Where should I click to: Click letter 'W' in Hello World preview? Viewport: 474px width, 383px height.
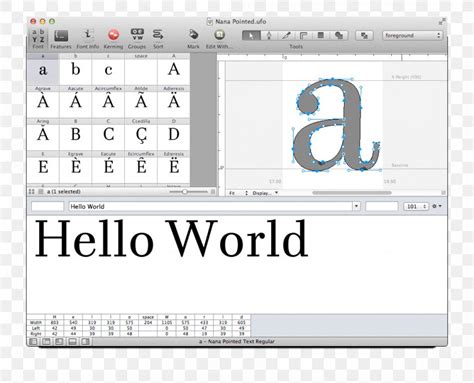coord(192,238)
